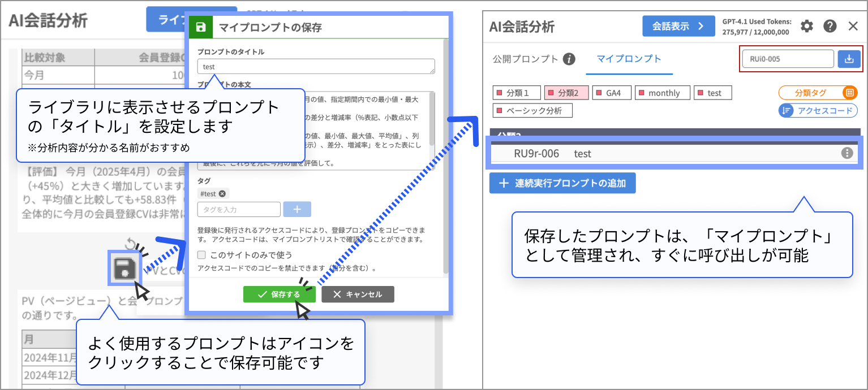Click 連続実行プロンプトの追加 button
This screenshot has width=868, height=390.
click(562, 184)
